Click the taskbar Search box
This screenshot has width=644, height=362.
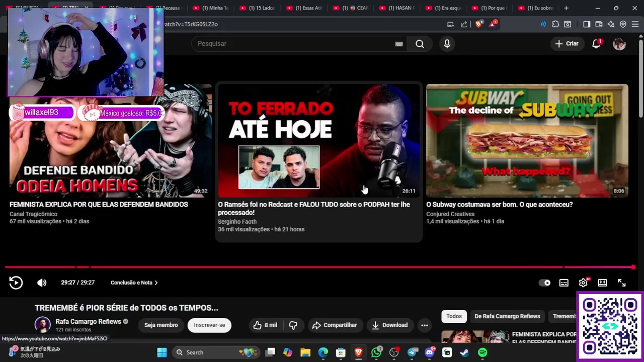click(x=215, y=352)
